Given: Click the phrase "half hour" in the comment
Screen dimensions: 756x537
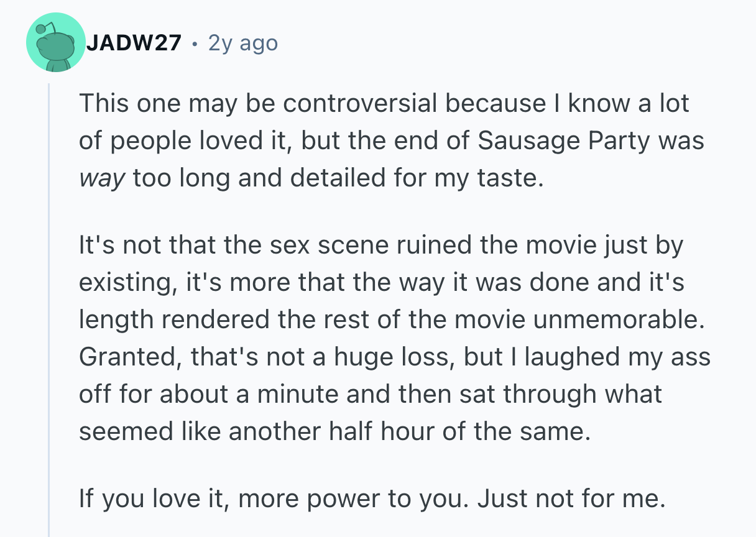Looking at the screenshot, I should (x=403, y=432).
